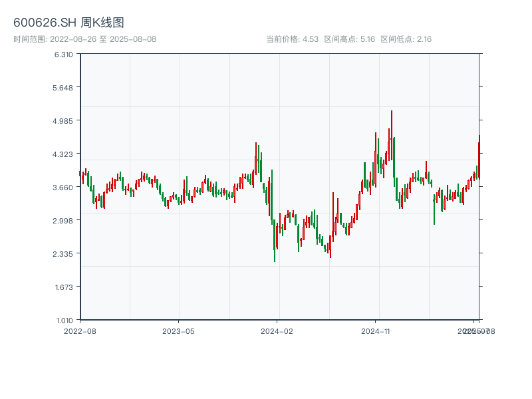Click the 2024-02 date axis label
This screenshot has height=399, width=532.
click(x=277, y=331)
